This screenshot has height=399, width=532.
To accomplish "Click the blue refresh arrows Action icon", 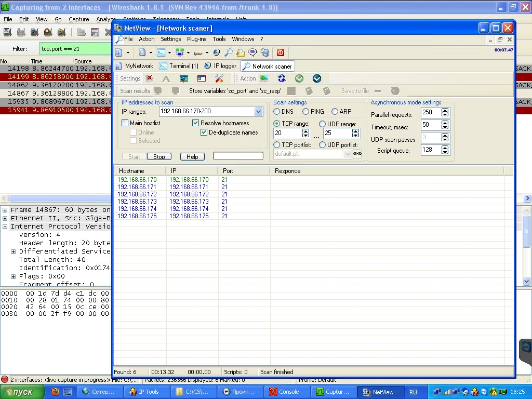I will (x=282, y=79).
